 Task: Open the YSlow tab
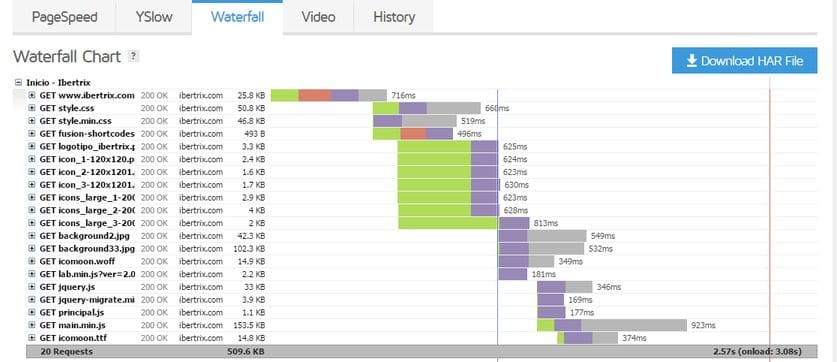point(154,17)
